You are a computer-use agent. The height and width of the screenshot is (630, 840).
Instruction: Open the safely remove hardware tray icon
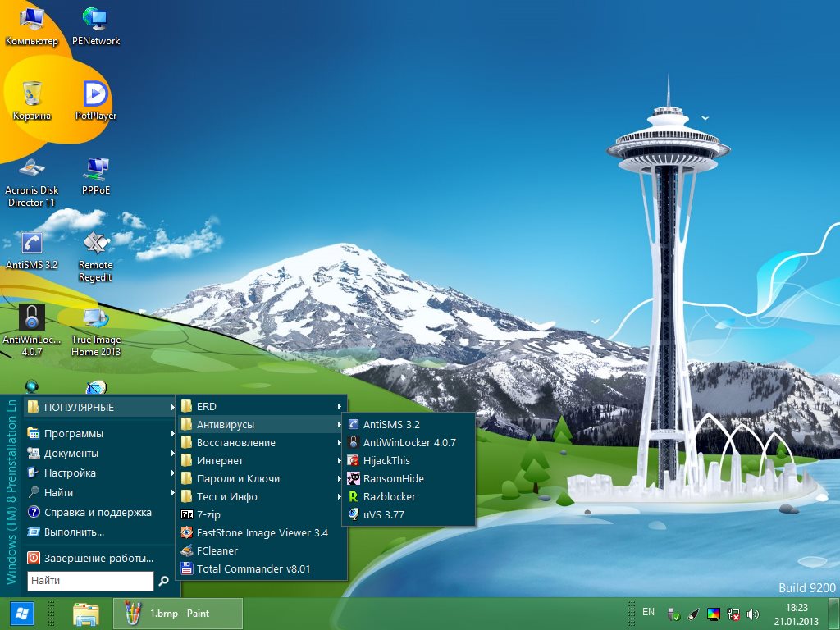click(x=674, y=614)
